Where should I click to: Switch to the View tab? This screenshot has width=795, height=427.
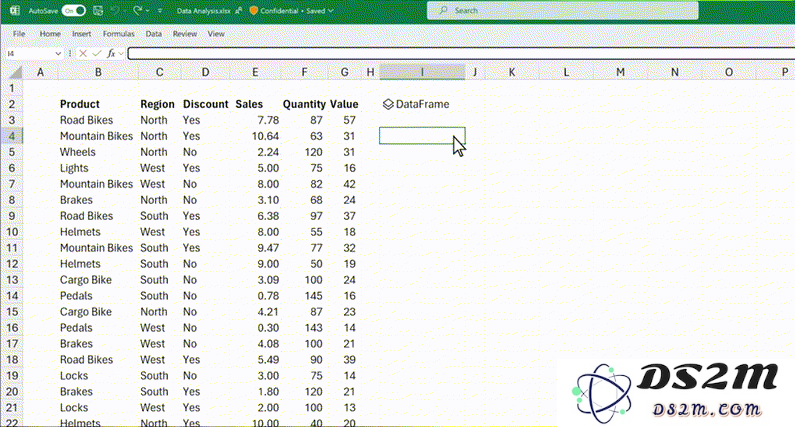pos(216,34)
